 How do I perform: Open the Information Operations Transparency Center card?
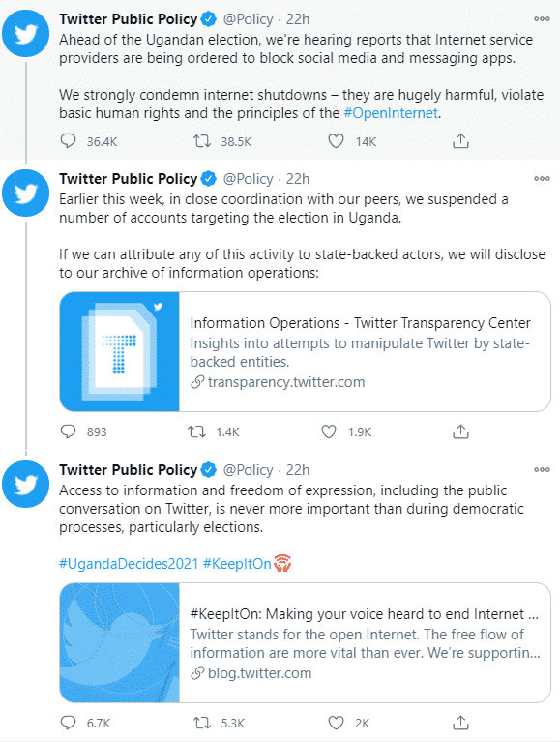305,351
